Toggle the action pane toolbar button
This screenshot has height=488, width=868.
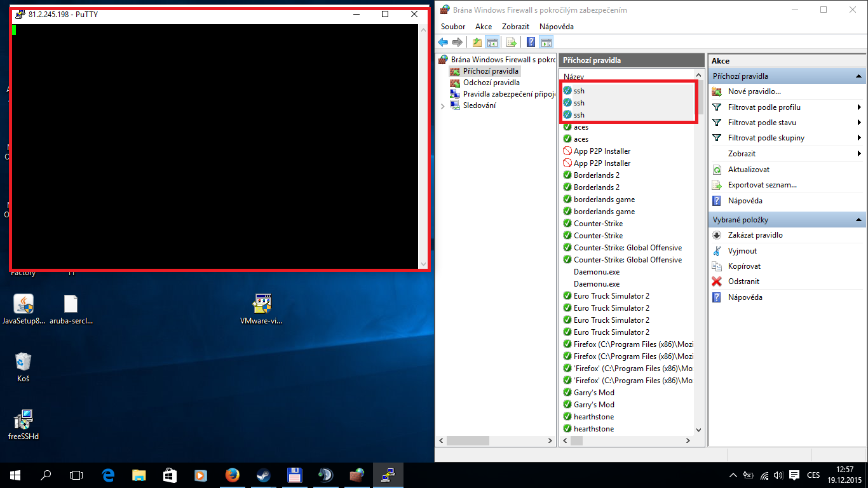[x=546, y=43]
